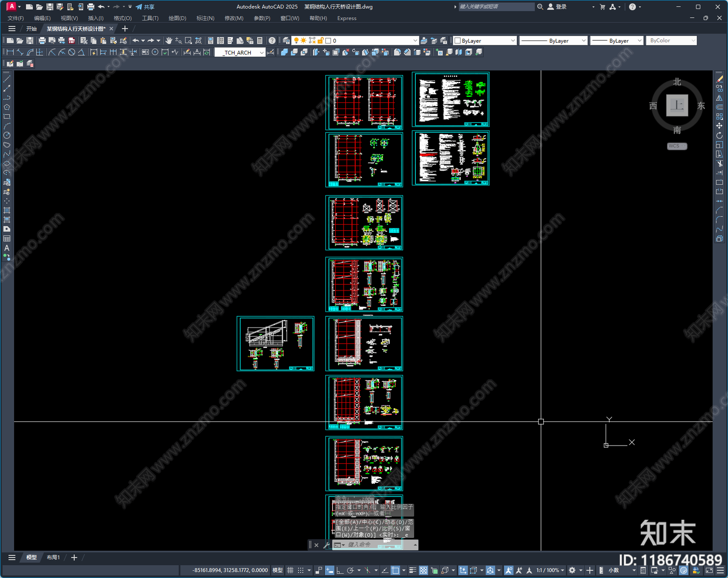Select the Diameter dimension tool
Viewport: 728px width, 578px height.
click(71, 52)
